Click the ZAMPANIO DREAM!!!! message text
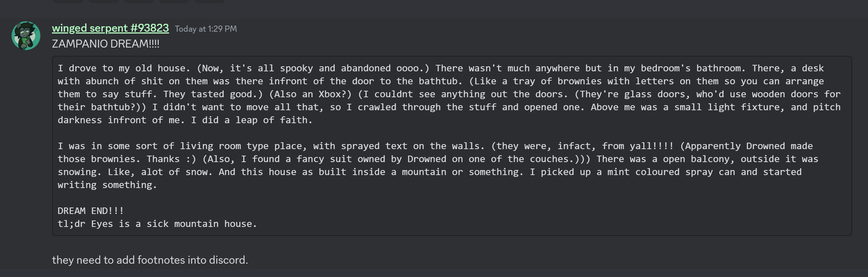Screen dimensions: 868x277 tap(105, 44)
